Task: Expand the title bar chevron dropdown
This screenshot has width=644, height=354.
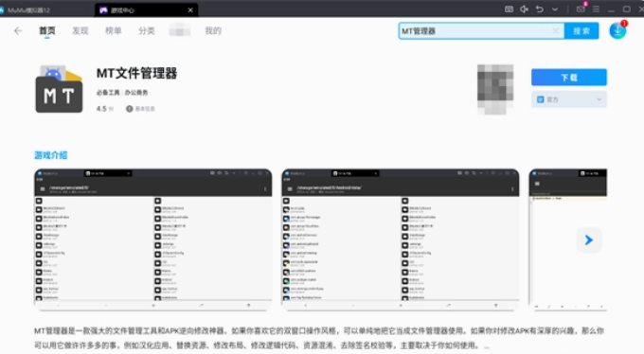Action: click(555, 9)
